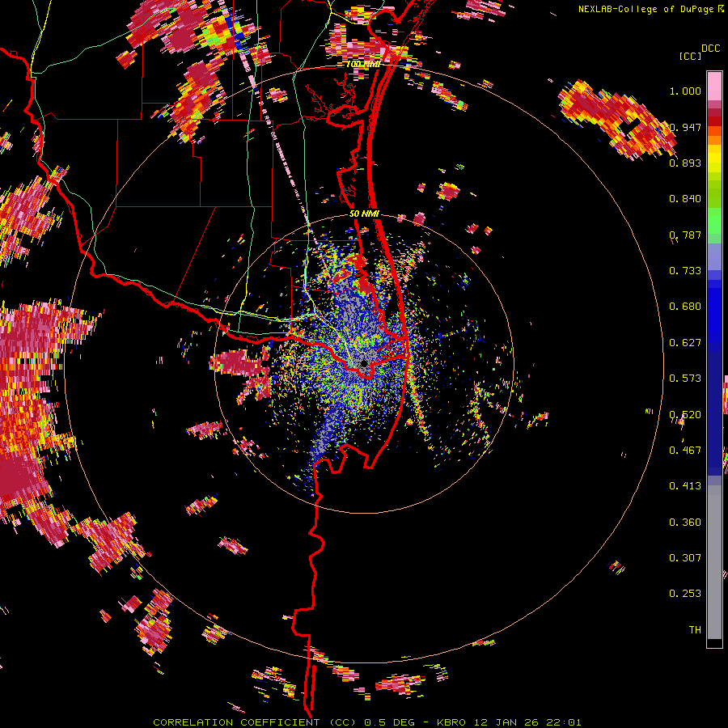Pick the pink segment of color bar

pyautogui.click(x=714, y=86)
